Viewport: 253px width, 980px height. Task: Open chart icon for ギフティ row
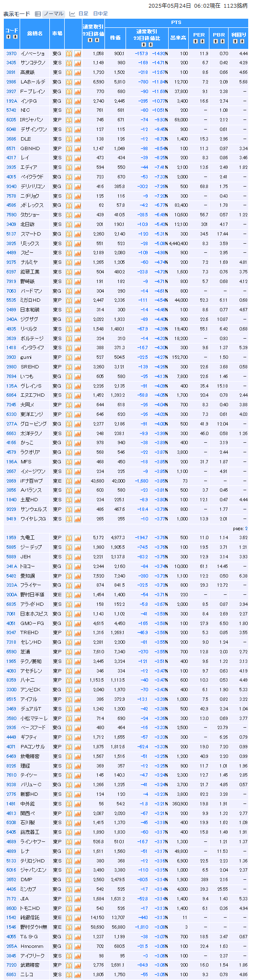tap(77, 737)
